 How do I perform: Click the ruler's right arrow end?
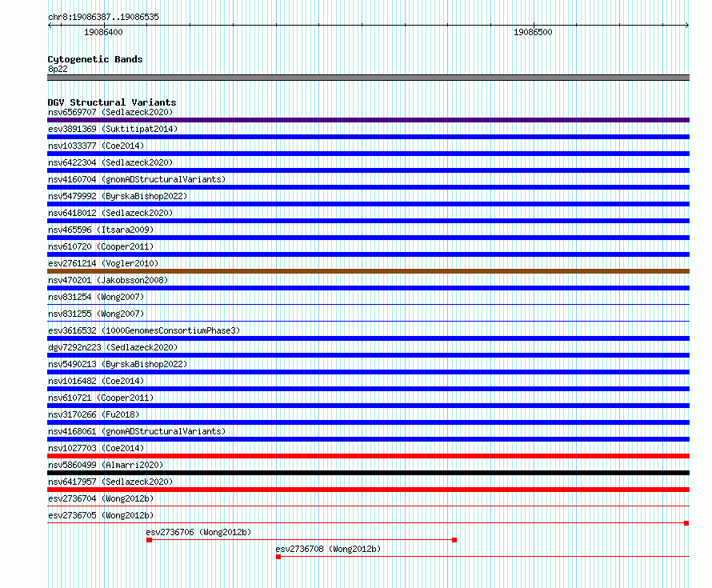(x=687, y=26)
